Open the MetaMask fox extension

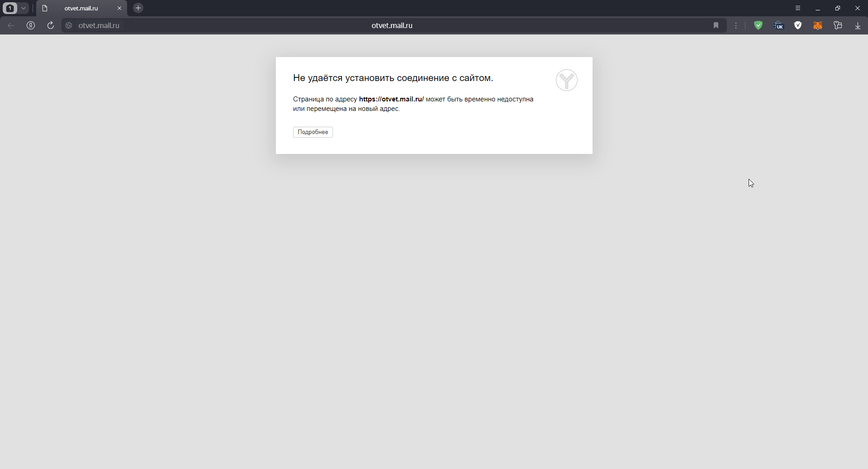click(x=818, y=25)
